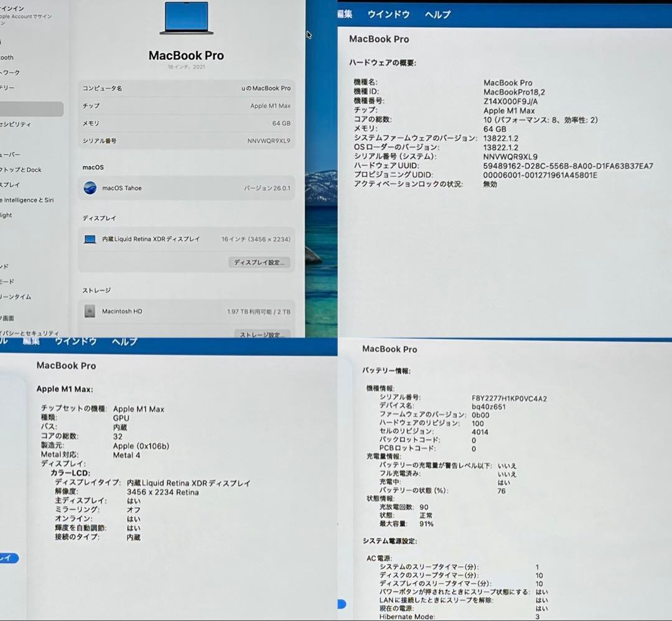
Task: Click the MacBookPro18,2 model ID value
Action: click(514, 92)
